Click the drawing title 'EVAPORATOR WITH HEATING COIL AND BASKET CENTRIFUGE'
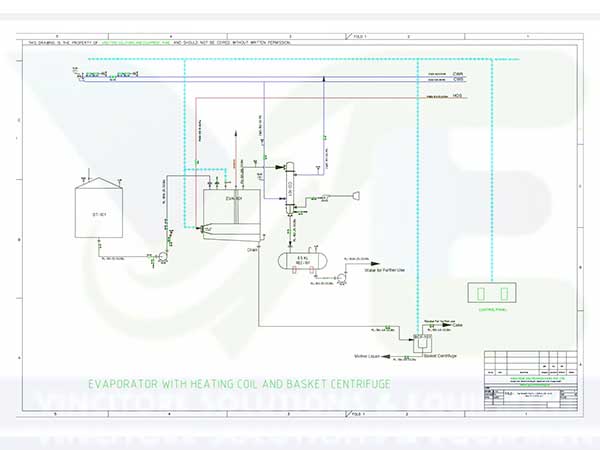Screen dimensions: 600x450 240,384
